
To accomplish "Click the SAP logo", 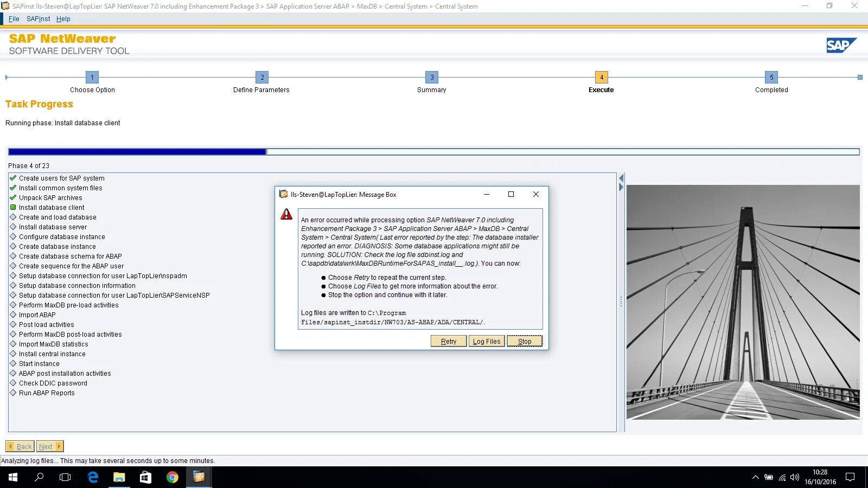I will click(x=841, y=46).
